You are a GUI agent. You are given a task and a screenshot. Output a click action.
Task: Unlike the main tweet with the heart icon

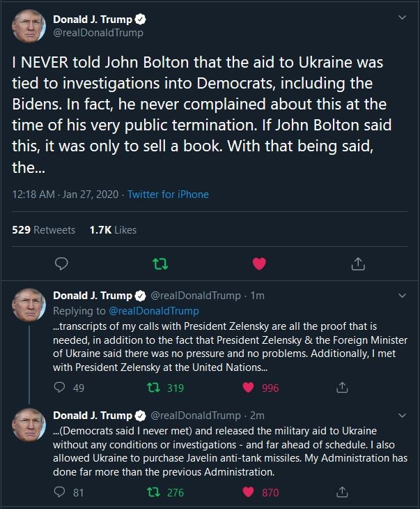pos(259,264)
